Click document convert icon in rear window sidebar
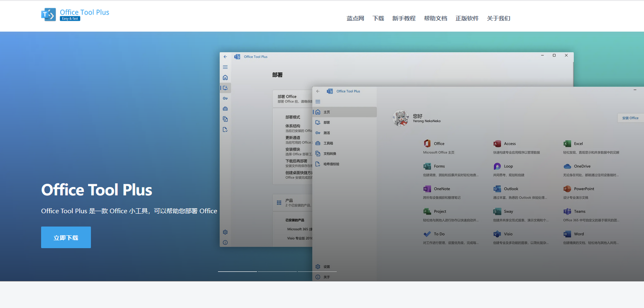Viewport: 644px width, 308px height. [x=225, y=119]
